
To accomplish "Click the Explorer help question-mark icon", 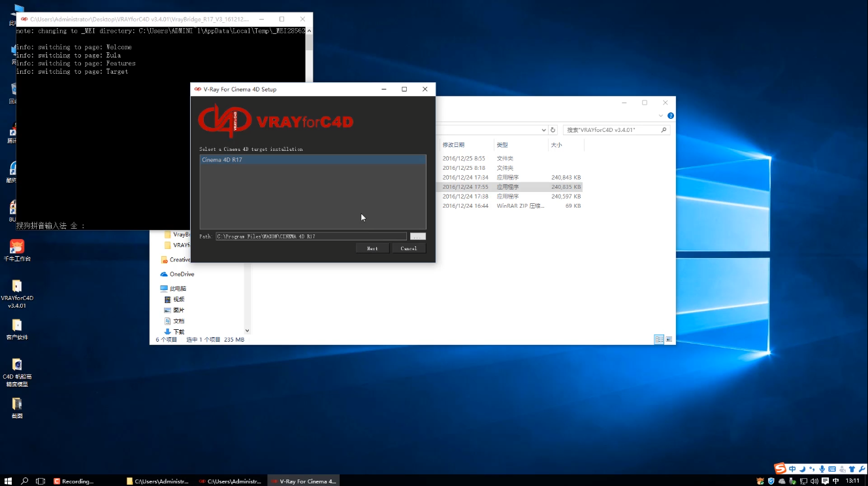I will point(671,116).
